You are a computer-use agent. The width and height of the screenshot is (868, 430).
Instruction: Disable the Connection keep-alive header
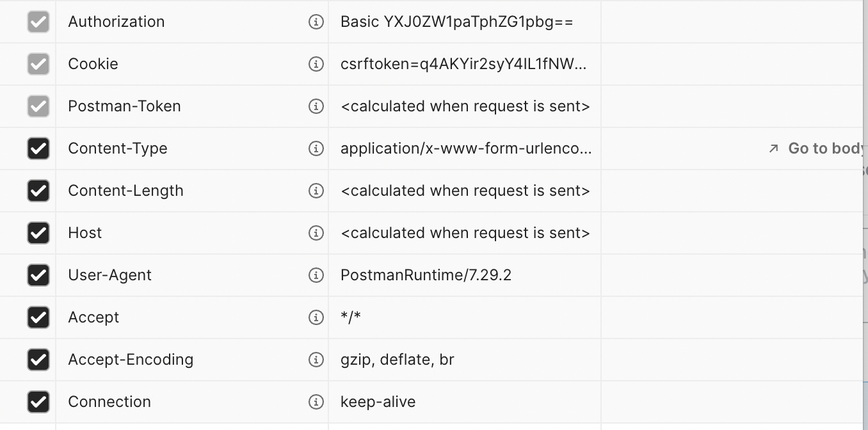click(38, 402)
